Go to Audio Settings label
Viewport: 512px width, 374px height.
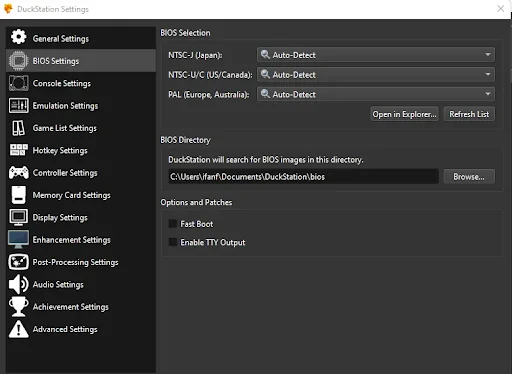click(58, 284)
